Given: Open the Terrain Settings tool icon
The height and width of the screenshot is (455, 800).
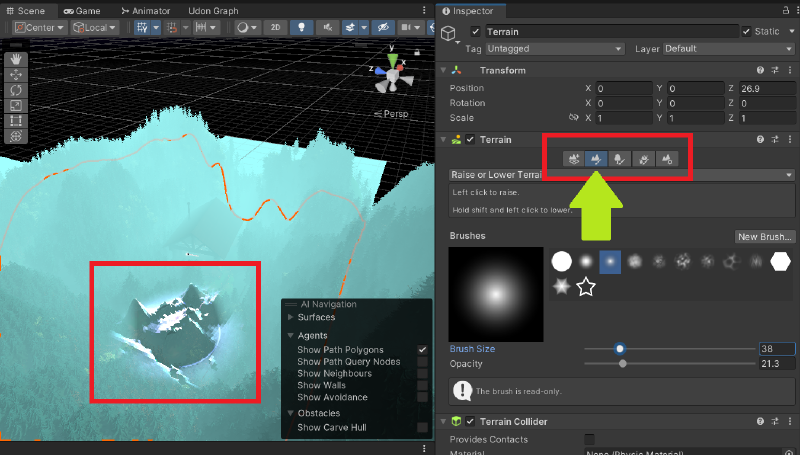Looking at the screenshot, I should tap(667, 158).
